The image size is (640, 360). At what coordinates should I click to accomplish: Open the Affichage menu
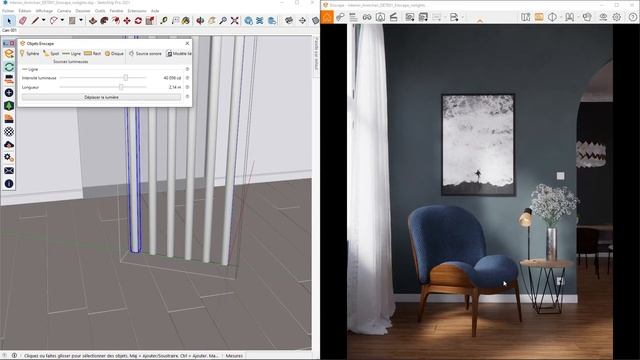pyautogui.click(x=44, y=11)
